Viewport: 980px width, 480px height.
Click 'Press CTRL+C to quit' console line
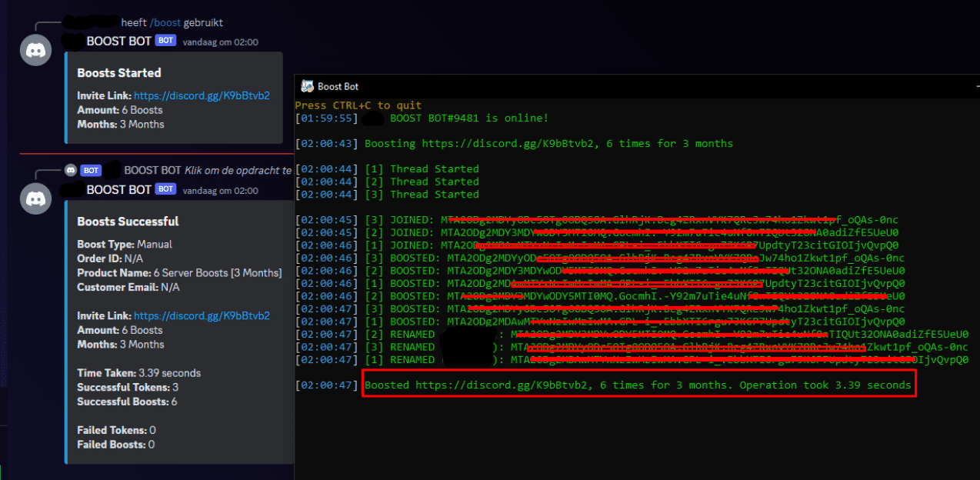tap(358, 105)
